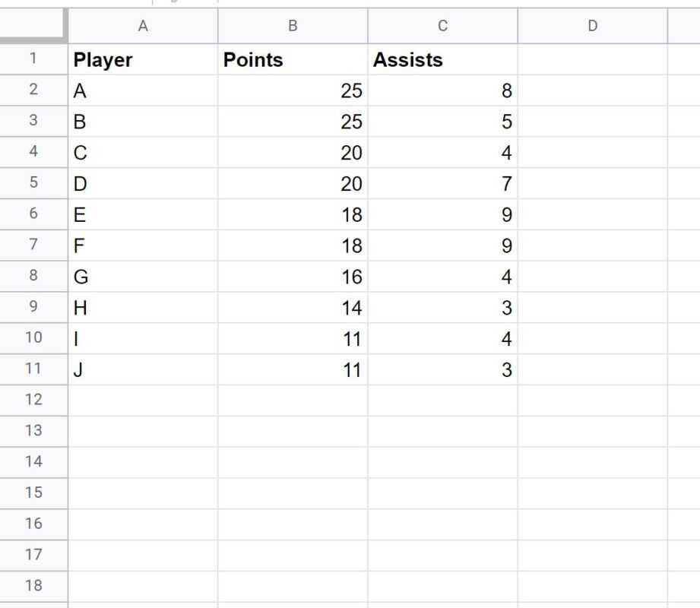The width and height of the screenshot is (700, 608).
Task: Select assists value 8 for player A
Action: [443, 90]
